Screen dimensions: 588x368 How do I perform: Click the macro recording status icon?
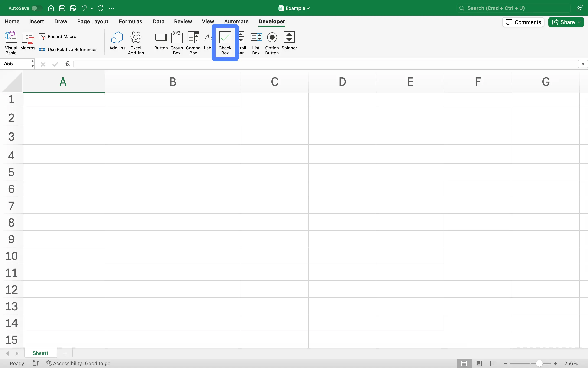36,363
